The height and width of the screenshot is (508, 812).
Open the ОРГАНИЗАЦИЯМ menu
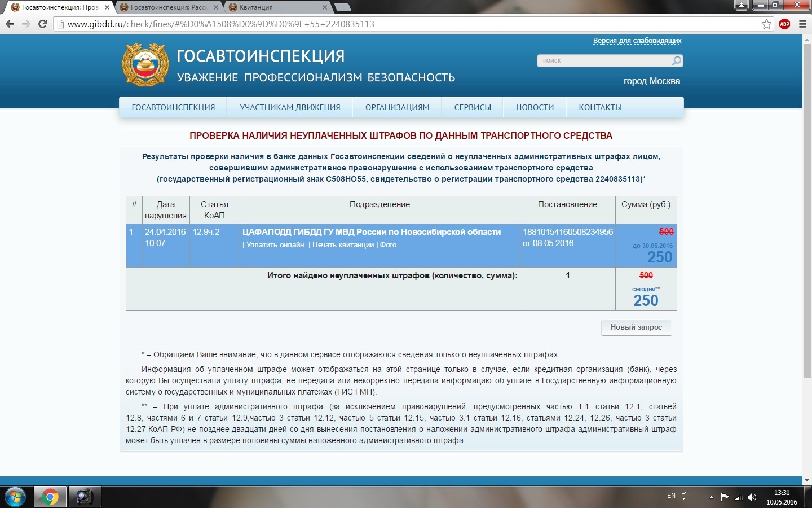(x=398, y=107)
